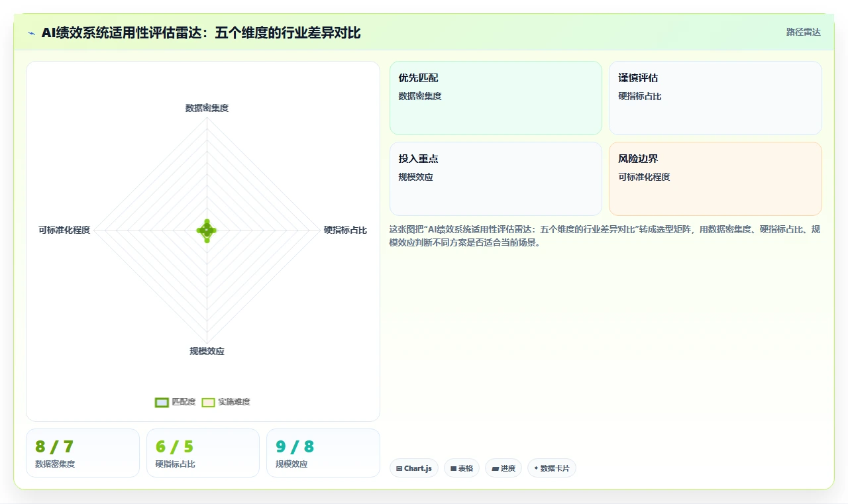This screenshot has width=848, height=504.
Task: Click the radar axis label 硬指标占比
Action: point(345,230)
